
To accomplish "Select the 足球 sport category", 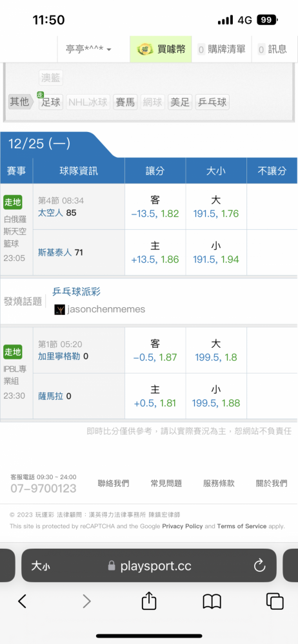I will tap(51, 102).
